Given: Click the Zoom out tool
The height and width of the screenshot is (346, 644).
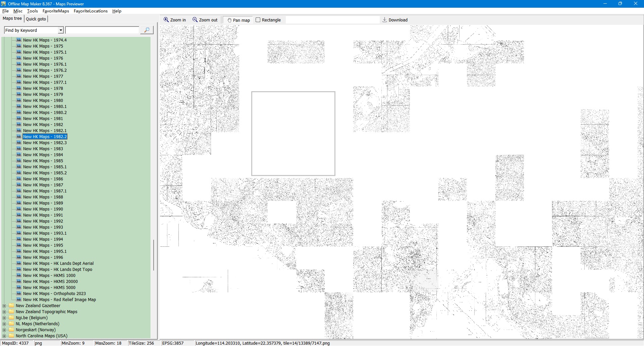Looking at the screenshot, I should (205, 20).
